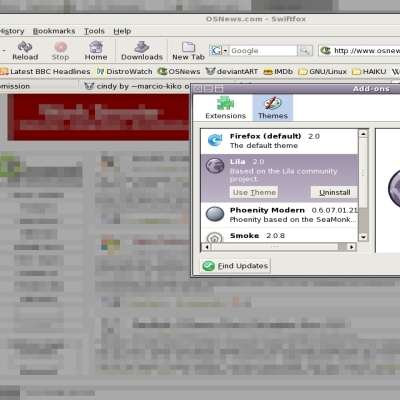Open the Tools menu

(x=94, y=31)
